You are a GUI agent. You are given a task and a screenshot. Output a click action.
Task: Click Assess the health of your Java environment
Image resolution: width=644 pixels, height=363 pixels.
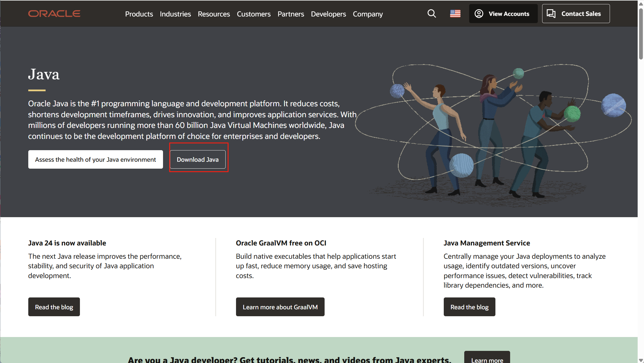(x=96, y=159)
